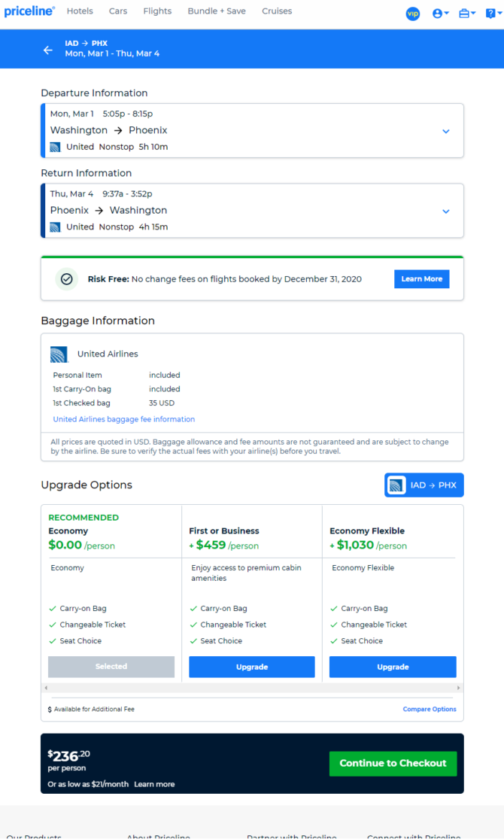This screenshot has height=839, width=504.
Task: Open the Hotels menu
Action: pyautogui.click(x=80, y=11)
